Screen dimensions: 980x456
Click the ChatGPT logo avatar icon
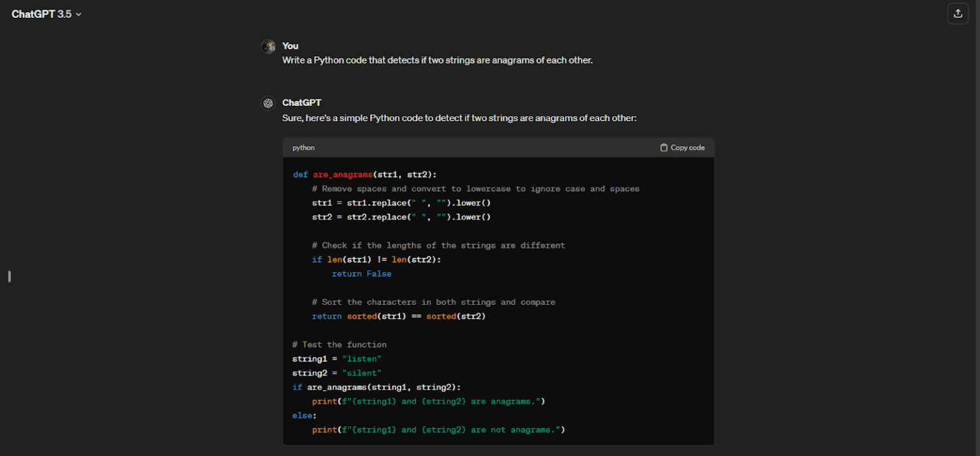pyautogui.click(x=269, y=103)
